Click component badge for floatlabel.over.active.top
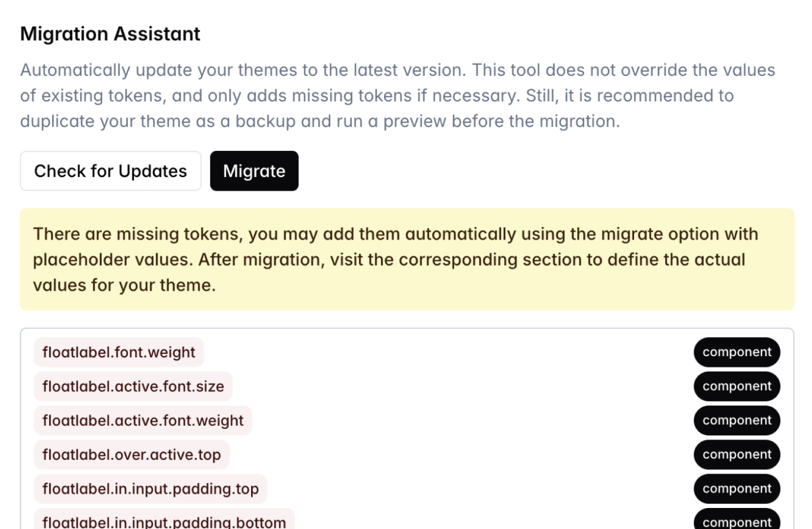 point(736,454)
